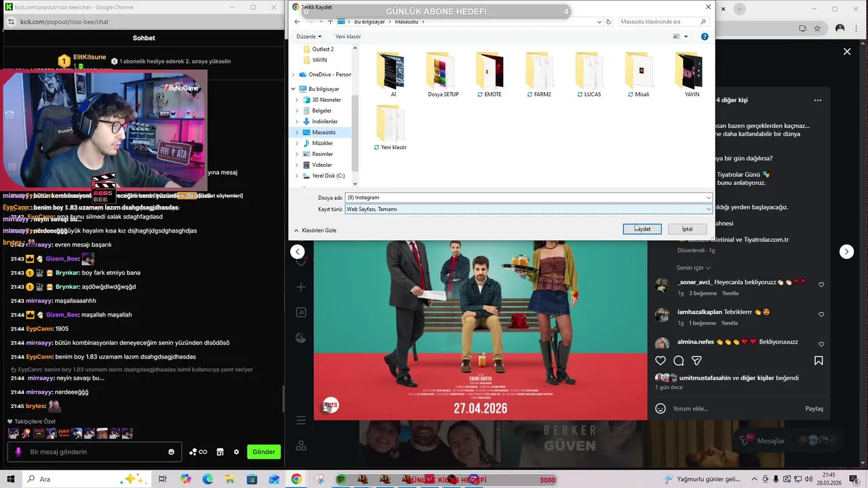
Task: Click the change view icon in dialog
Action: pyautogui.click(x=677, y=37)
